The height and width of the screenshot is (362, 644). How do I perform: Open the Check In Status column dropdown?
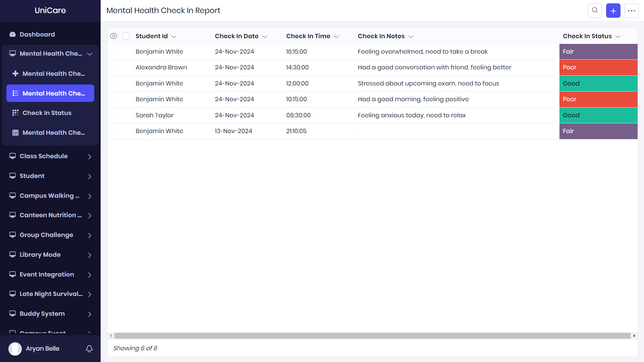(x=618, y=37)
